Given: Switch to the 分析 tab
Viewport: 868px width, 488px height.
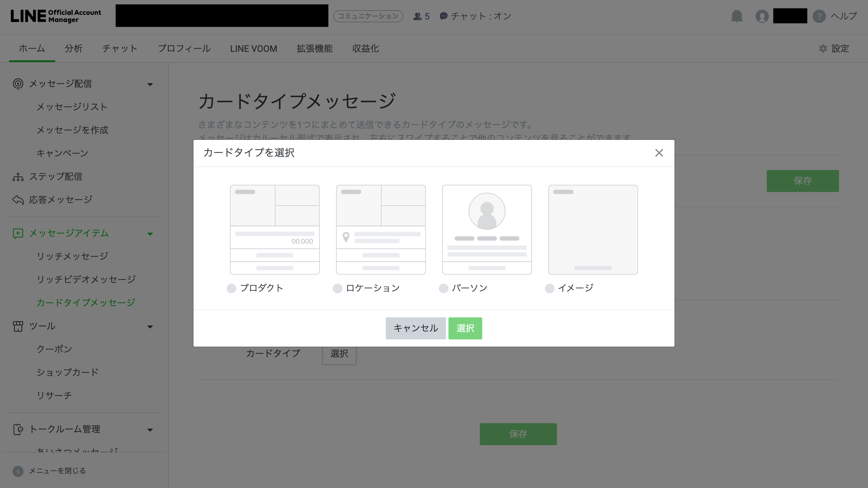Looking at the screenshot, I should tap(74, 49).
